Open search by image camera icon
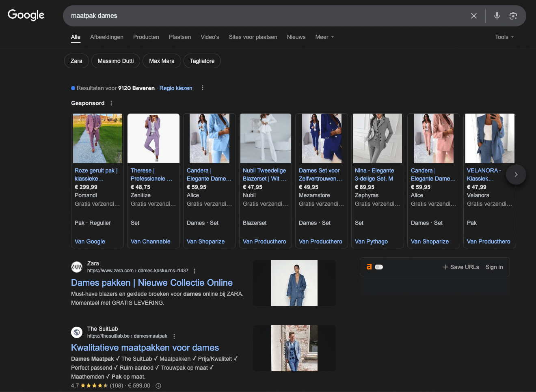 coord(513,16)
